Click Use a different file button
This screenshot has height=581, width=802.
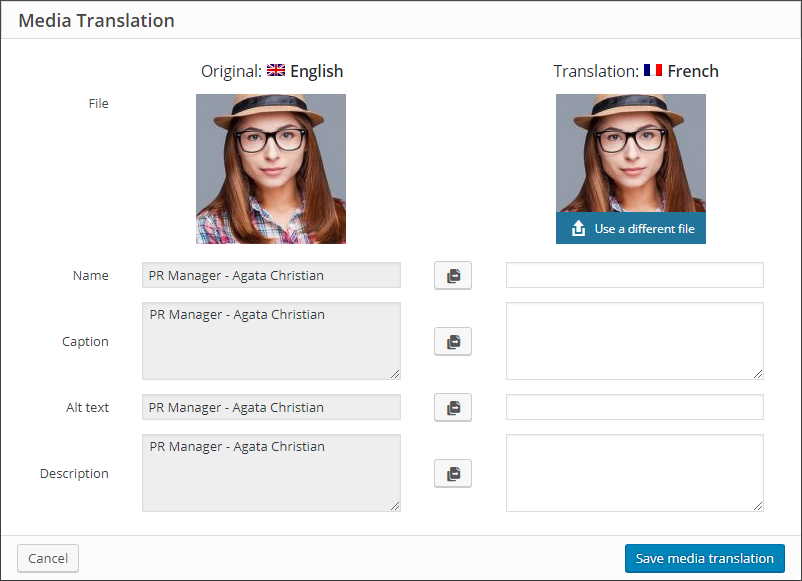click(631, 228)
